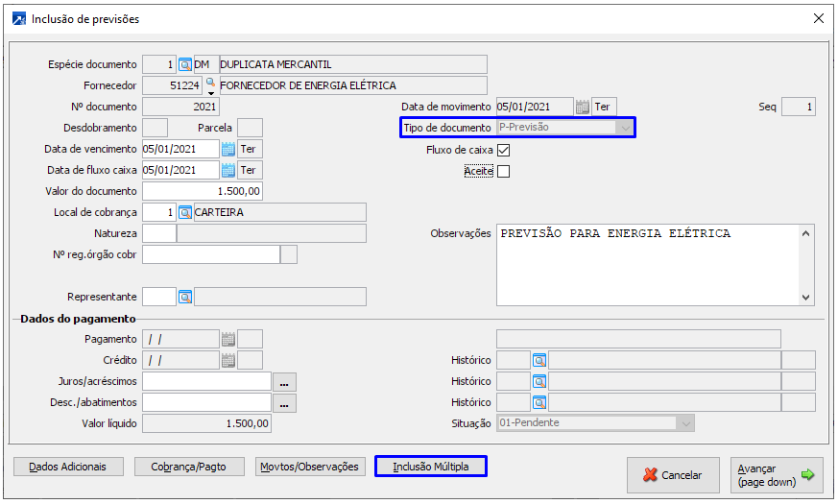838x504 pixels.
Task: Click the Desc./abatimentos input field
Action: pos(206,402)
